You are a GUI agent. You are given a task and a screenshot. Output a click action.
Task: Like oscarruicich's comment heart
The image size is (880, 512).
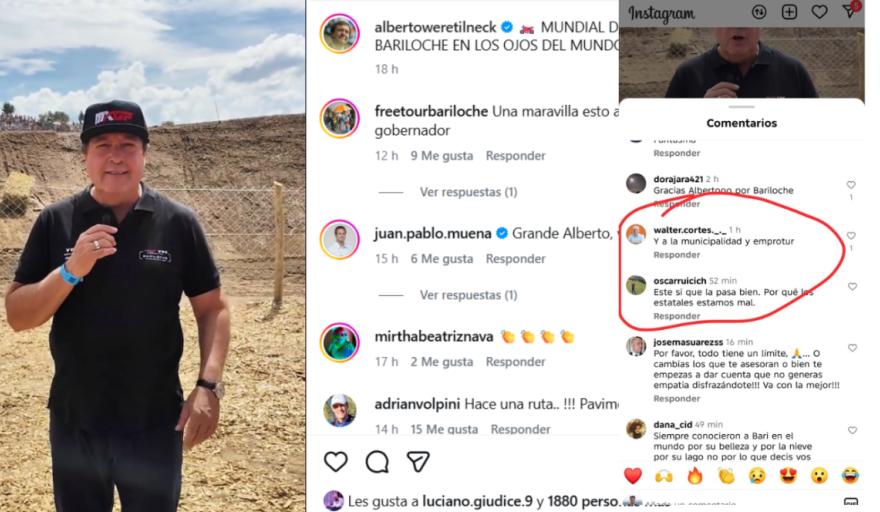[x=852, y=286]
